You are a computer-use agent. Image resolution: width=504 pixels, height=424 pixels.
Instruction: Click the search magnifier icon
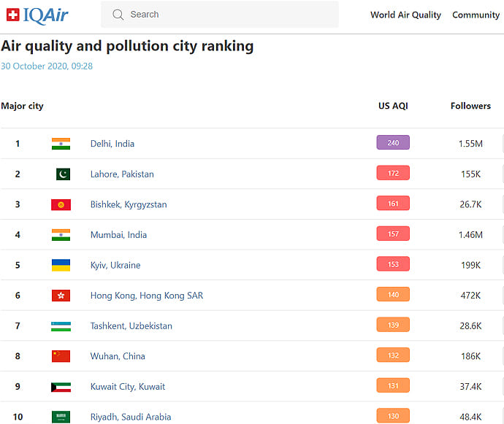(x=118, y=15)
